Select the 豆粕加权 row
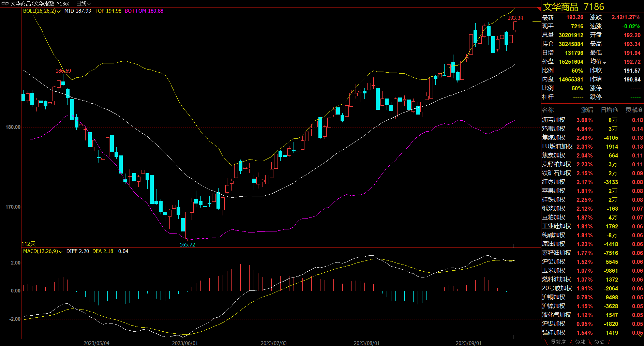 pos(593,217)
